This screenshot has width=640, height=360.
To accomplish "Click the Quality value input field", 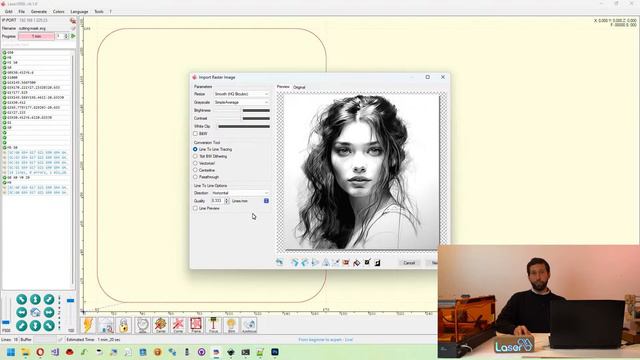I will click(218, 201).
